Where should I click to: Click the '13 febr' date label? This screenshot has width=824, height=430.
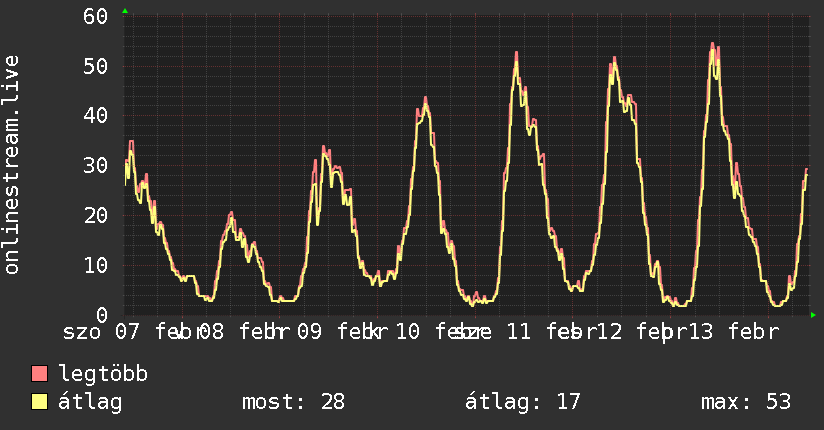[734, 332]
